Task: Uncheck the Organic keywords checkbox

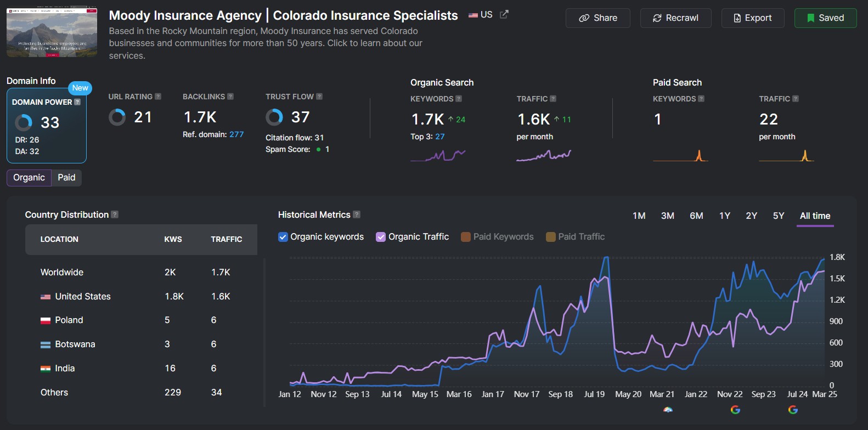Action: (283, 237)
